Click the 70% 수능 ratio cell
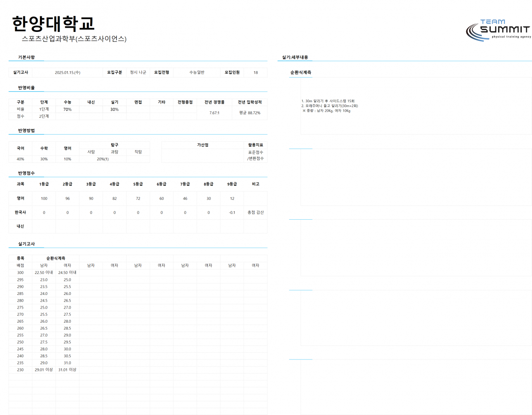 [x=67, y=109]
